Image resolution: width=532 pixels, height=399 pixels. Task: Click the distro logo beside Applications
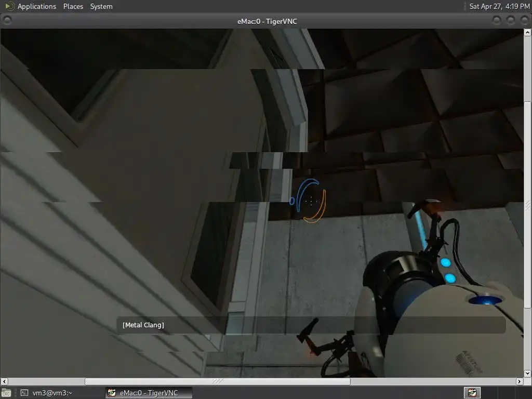pyautogui.click(x=9, y=6)
